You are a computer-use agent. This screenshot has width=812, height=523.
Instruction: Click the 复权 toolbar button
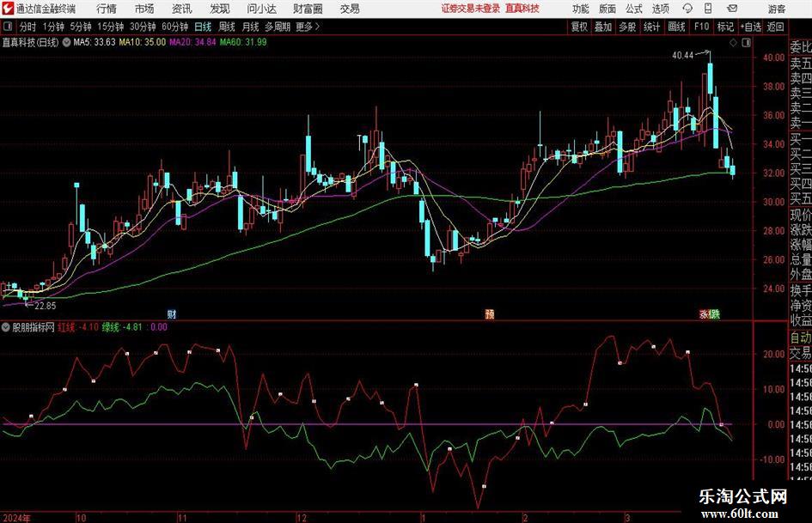coord(579,27)
